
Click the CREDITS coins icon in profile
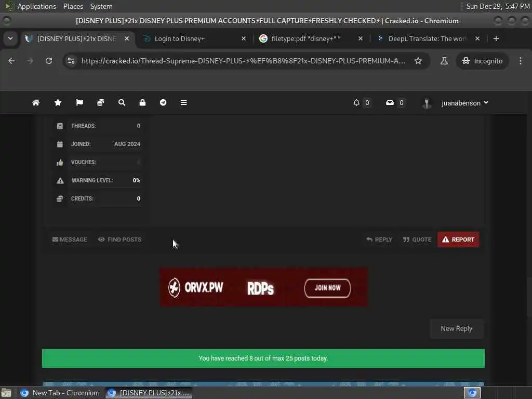point(60,199)
